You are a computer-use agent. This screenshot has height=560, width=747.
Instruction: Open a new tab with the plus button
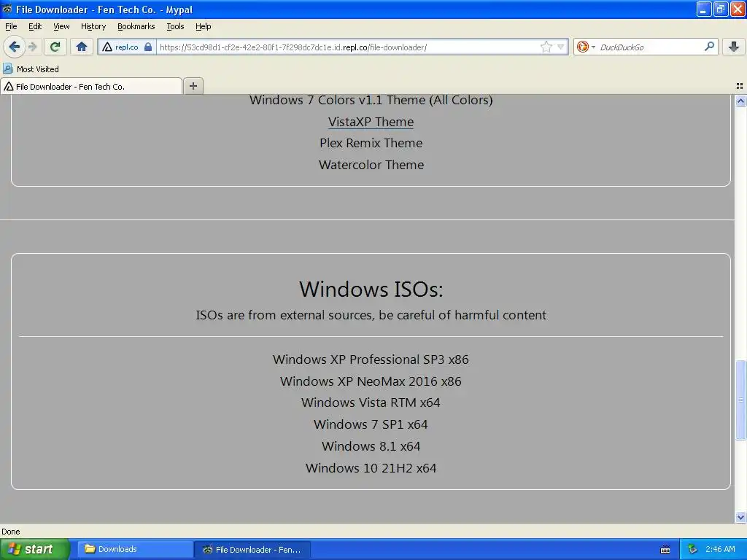[x=193, y=86]
